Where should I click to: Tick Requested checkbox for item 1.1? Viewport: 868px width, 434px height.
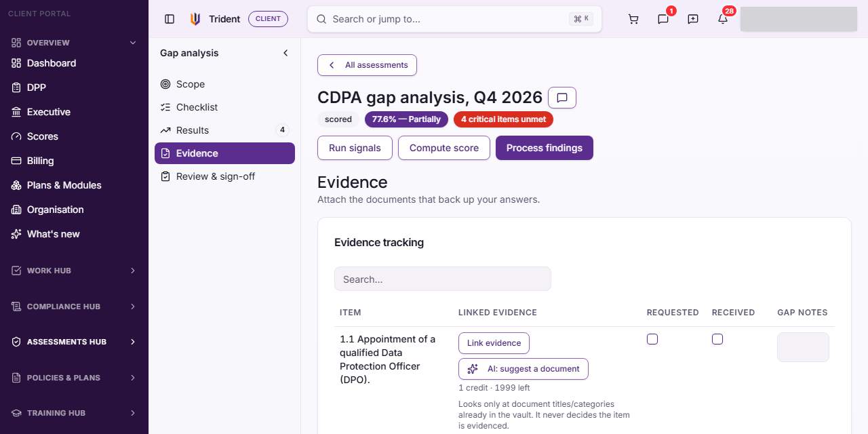point(652,339)
